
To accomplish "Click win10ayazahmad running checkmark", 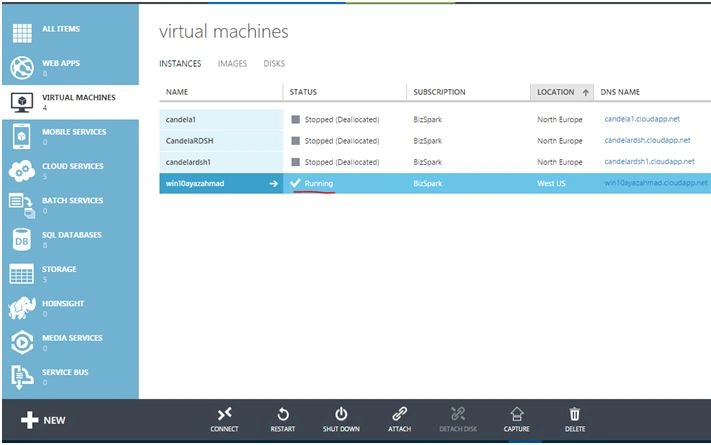I will pyautogui.click(x=295, y=183).
